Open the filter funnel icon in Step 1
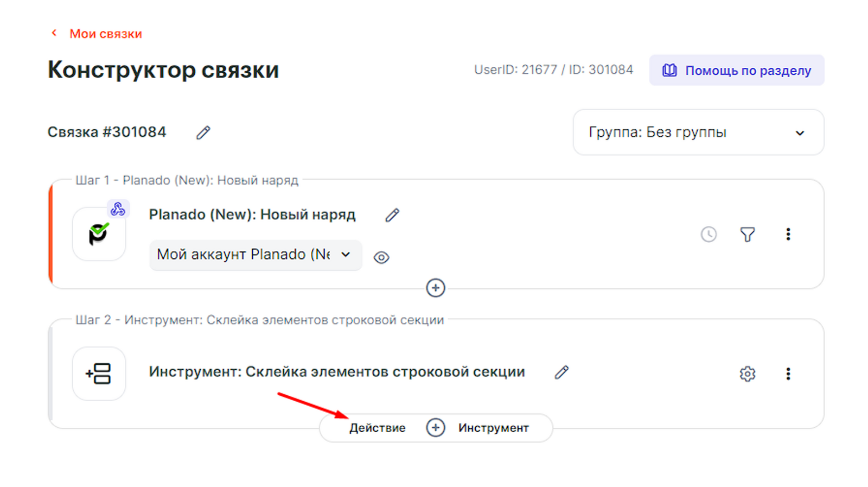This screenshot has width=868, height=487. (x=748, y=235)
